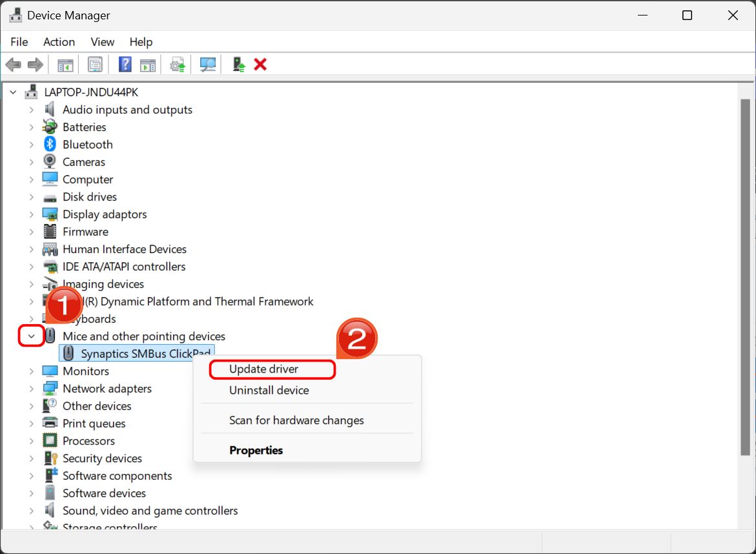Open Help with the blue question-mark icon
Viewport: 756px width, 554px height.
tap(125, 64)
